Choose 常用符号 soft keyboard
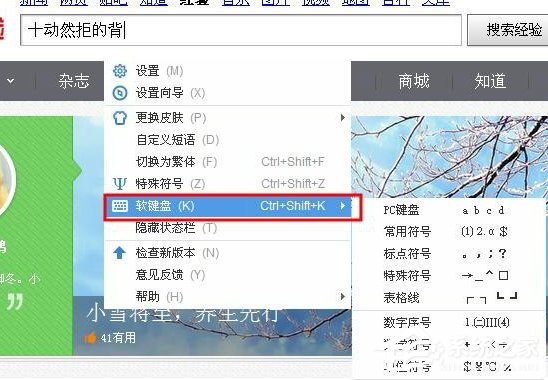The height and width of the screenshot is (380, 548). 449,231
